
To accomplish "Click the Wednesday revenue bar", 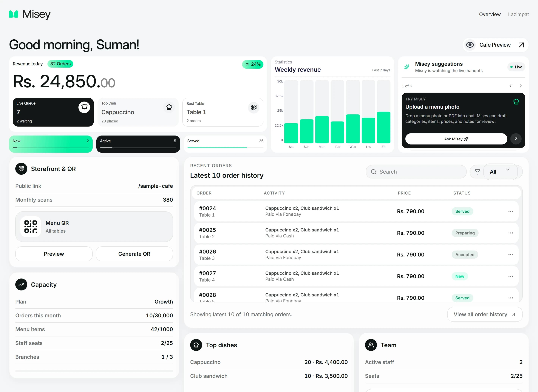I will (353, 129).
